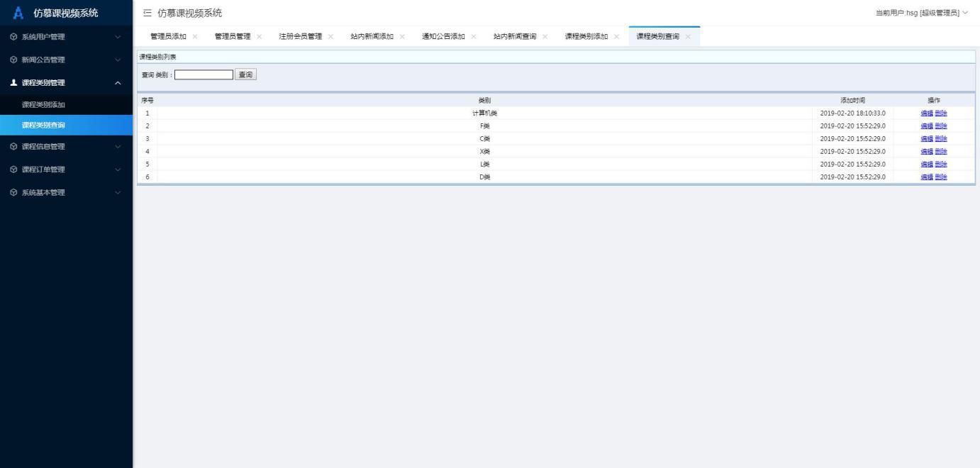Expand 新闻公告管理 menu chevron
The width and height of the screenshot is (980, 468).
pos(118,60)
